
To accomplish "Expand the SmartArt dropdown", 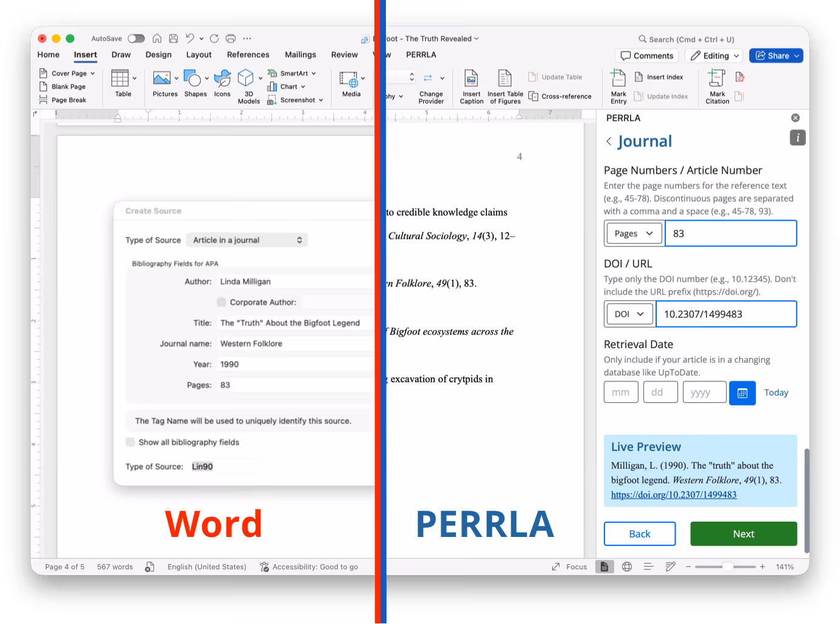I will click(313, 74).
